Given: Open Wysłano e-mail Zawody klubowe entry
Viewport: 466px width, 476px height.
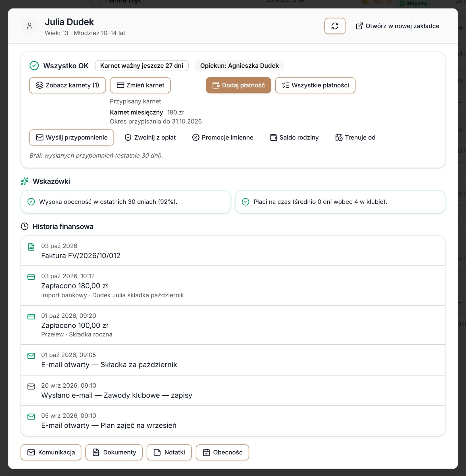Looking at the screenshot, I should [233, 390].
